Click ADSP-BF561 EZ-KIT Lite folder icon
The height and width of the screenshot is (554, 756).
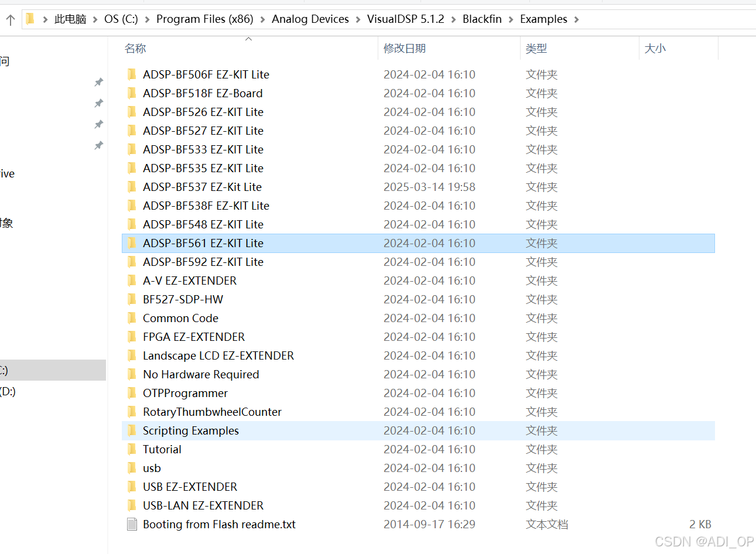132,243
